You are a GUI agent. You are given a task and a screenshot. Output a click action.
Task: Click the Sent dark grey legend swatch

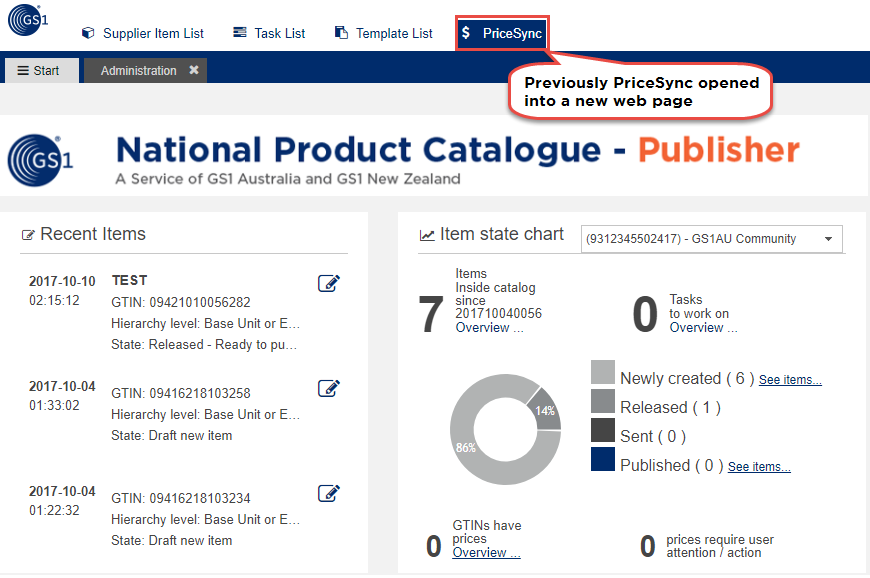click(603, 430)
